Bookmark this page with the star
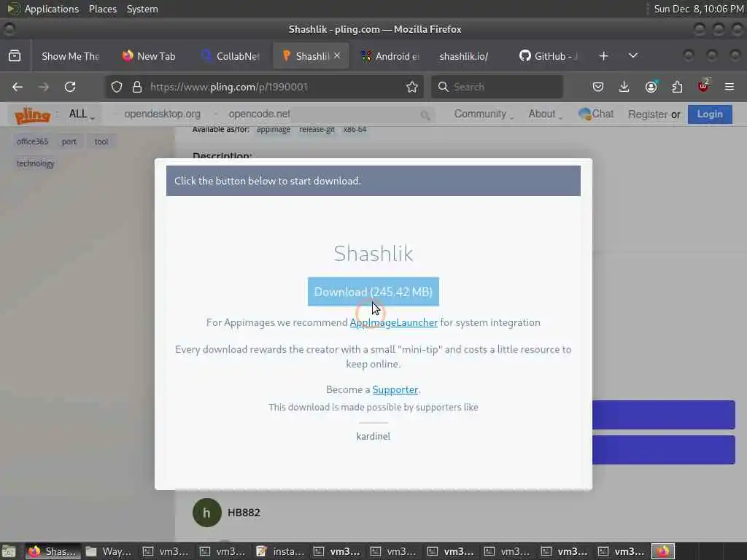Image resolution: width=747 pixels, height=560 pixels. [412, 87]
